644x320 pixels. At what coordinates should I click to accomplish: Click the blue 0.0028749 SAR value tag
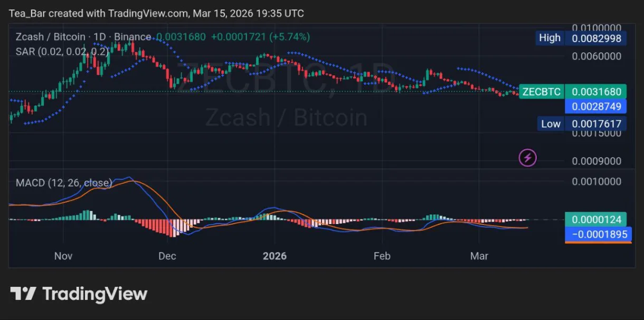pyautogui.click(x=596, y=106)
